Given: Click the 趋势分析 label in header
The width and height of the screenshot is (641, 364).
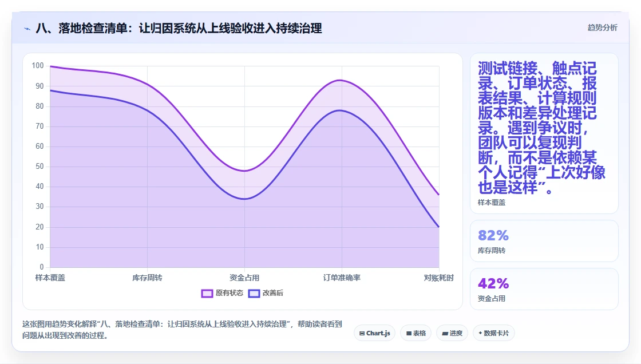Looking at the screenshot, I should pyautogui.click(x=602, y=28).
